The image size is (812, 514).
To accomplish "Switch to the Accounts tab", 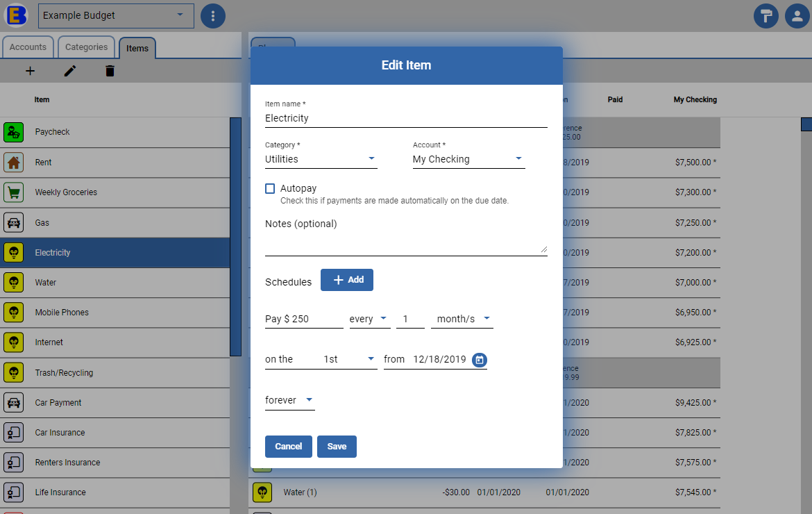I will [28, 47].
